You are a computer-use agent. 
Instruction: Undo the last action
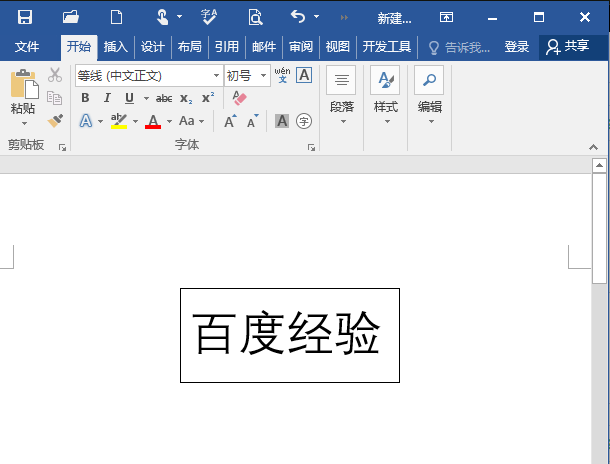[298, 17]
